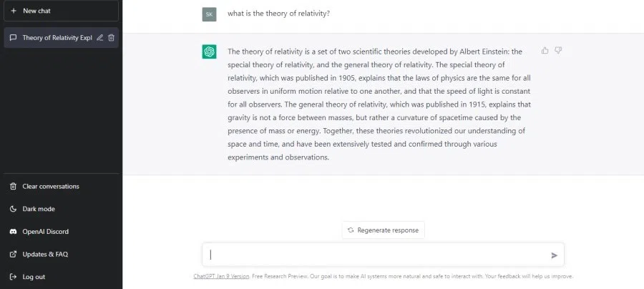The image size is (644, 289).
Task: Give the response a thumbs down
Action: pos(558,51)
